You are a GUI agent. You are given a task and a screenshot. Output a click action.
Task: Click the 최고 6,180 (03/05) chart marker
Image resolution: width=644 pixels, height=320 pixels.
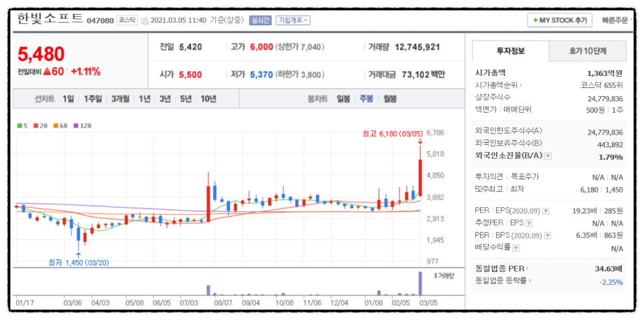[393, 133]
